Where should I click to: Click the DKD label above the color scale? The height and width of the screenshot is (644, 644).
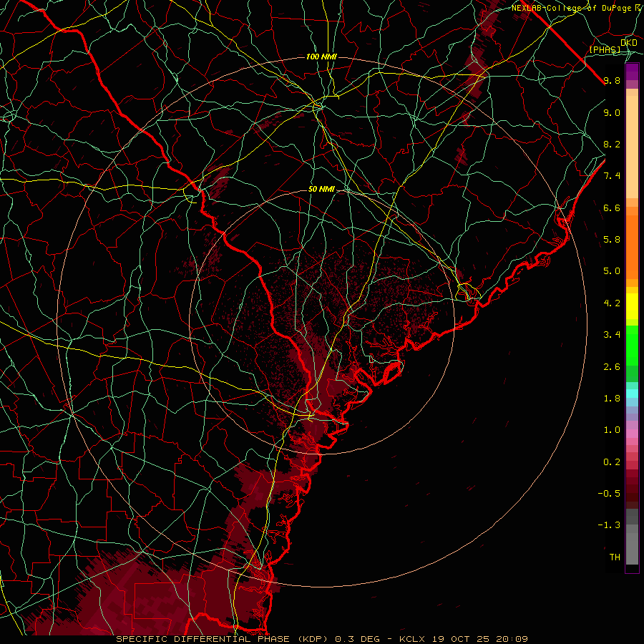[x=629, y=43]
